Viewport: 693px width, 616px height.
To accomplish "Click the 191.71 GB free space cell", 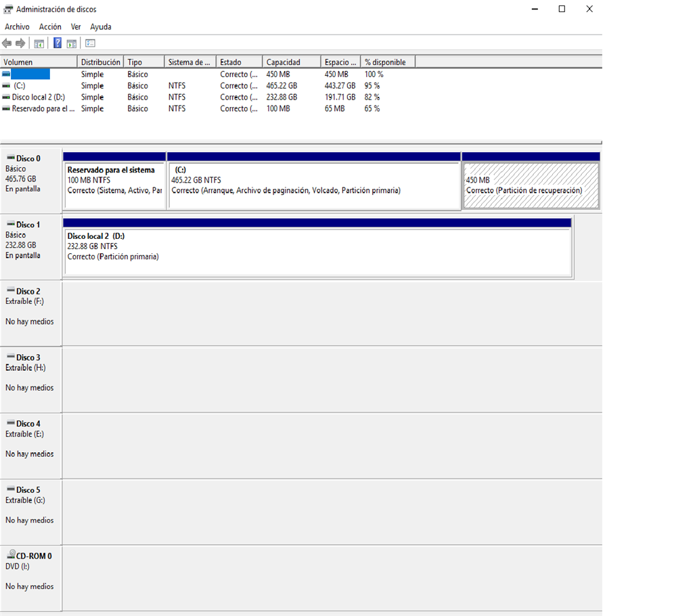I will point(340,97).
